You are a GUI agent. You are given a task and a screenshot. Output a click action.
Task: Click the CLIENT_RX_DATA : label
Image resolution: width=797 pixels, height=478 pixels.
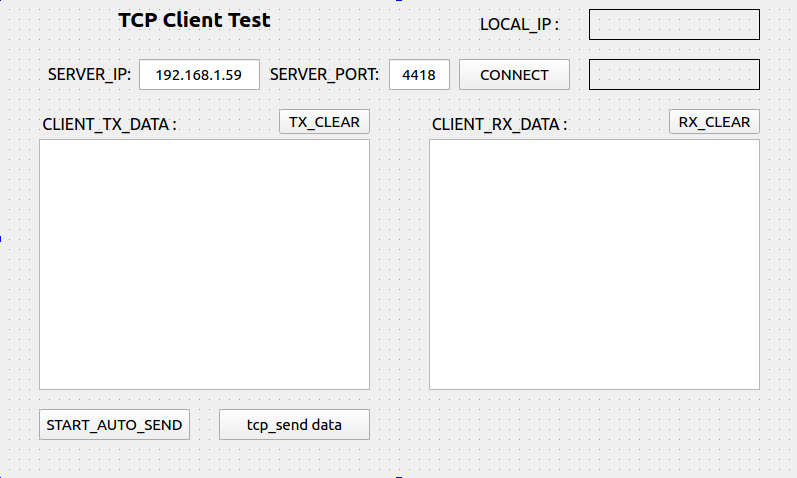500,125
